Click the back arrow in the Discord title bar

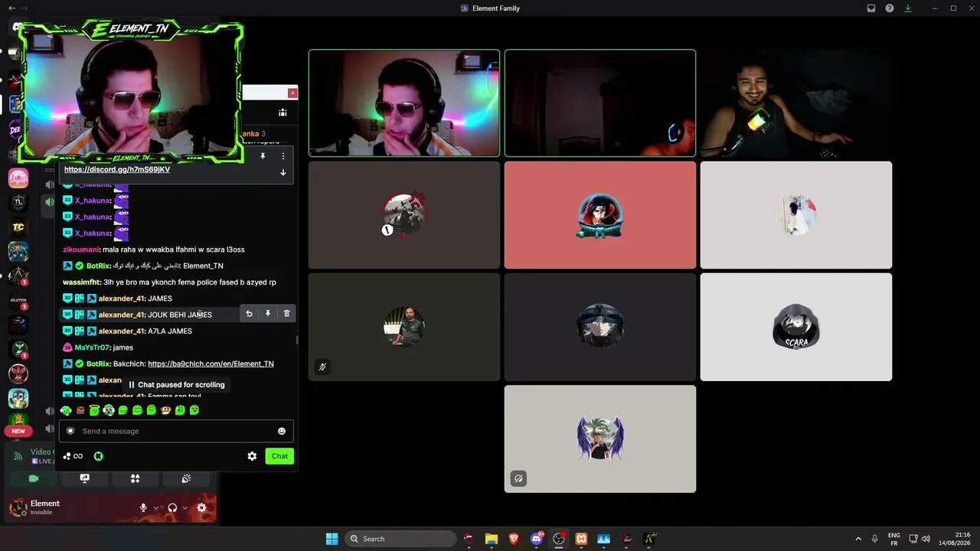point(11,8)
